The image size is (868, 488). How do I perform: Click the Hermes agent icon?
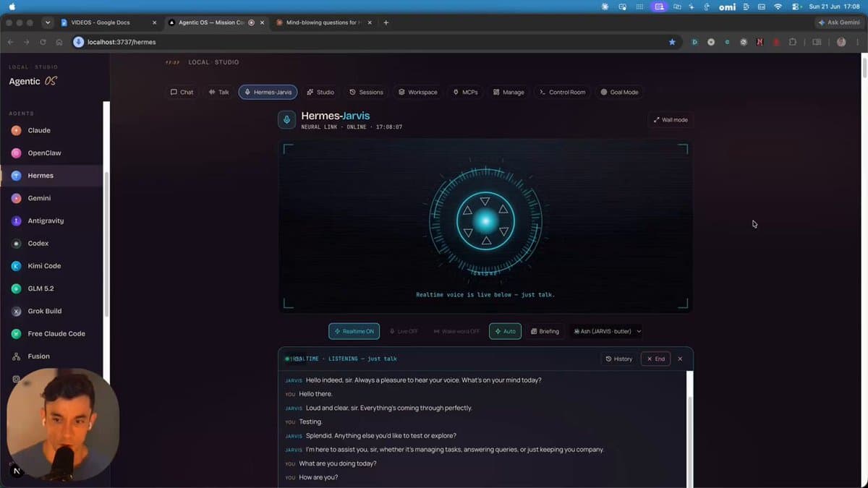16,175
